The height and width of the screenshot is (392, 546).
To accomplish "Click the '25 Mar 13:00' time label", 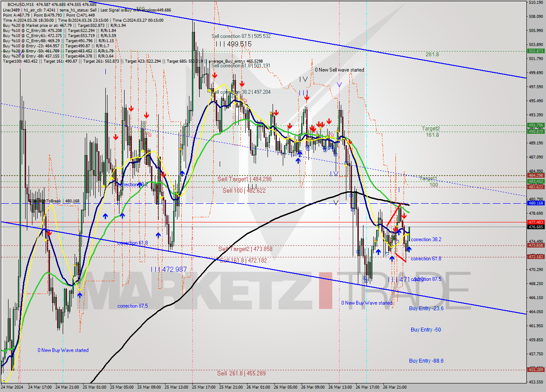I will coord(176,387).
